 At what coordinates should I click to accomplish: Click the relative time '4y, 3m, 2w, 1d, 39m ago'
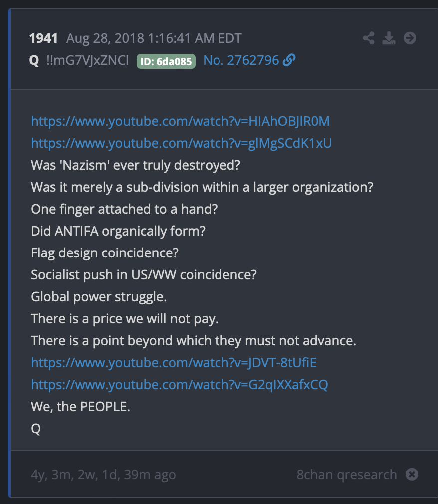pyautogui.click(x=103, y=475)
